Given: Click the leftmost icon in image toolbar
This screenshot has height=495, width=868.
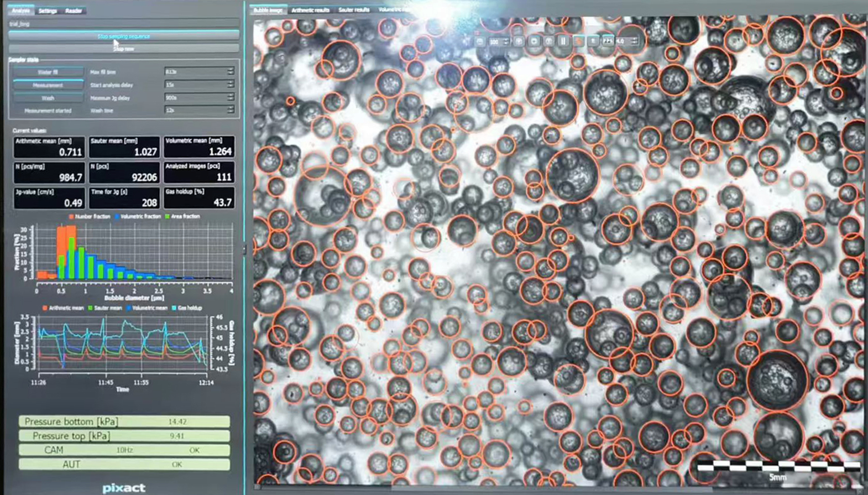Looking at the screenshot, I should click(x=480, y=41).
